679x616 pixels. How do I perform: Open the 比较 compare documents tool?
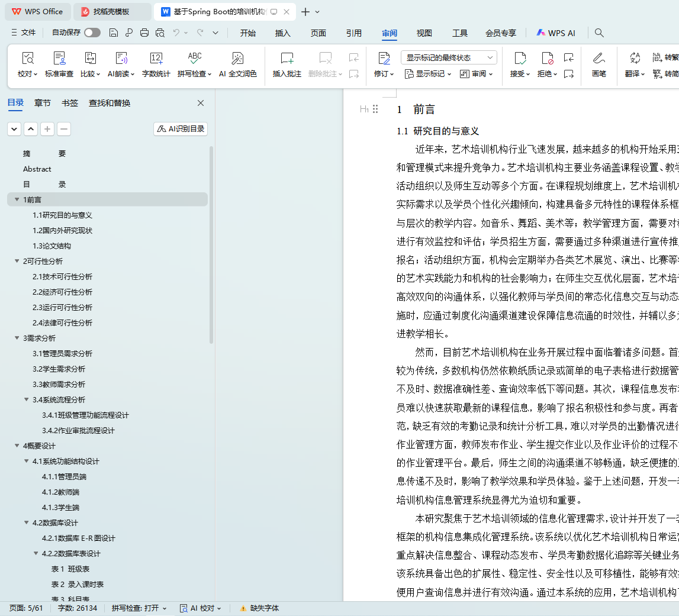[x=90, y=59]
